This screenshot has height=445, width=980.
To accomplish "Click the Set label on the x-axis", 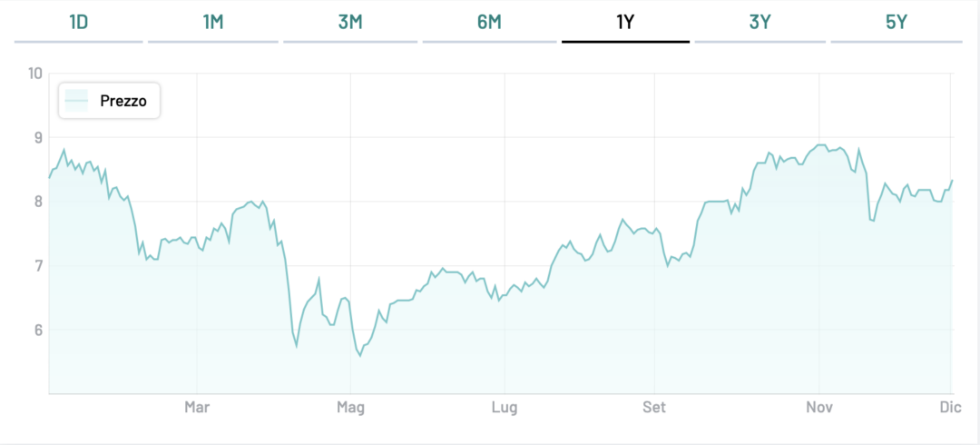I will click(653, 408).
